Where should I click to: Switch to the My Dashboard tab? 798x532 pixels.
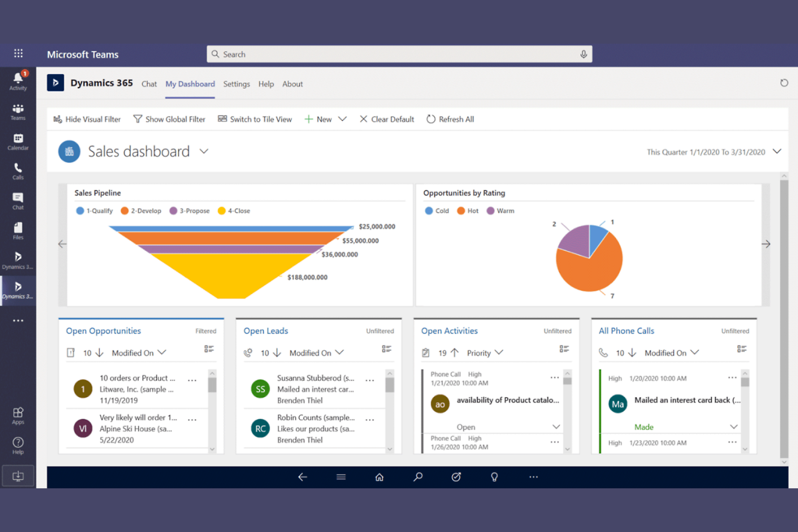click(x=190, y=84)
